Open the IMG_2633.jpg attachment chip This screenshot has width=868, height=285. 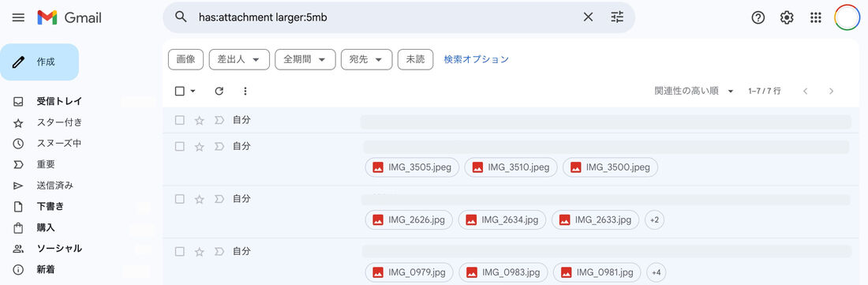(595, 219)
